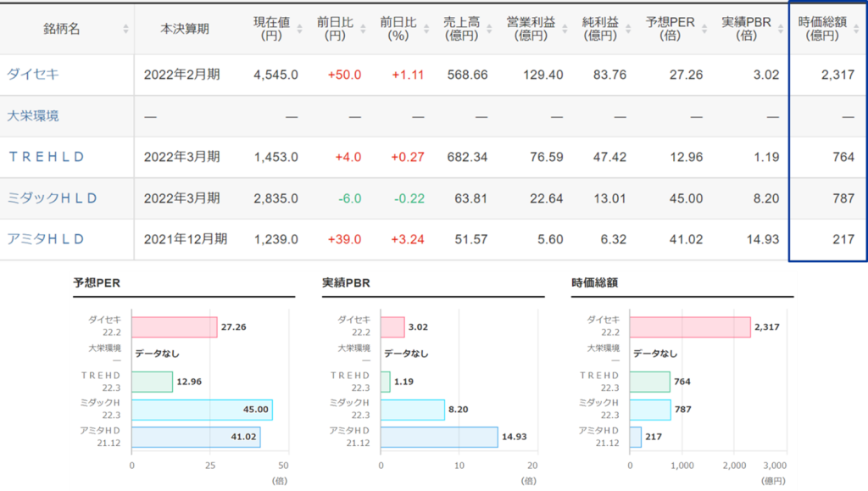This screenshot has height=491, width=868.
Task: Click ミダックＨＬＤ current price 2,835.0
Action: pos(275,198)
